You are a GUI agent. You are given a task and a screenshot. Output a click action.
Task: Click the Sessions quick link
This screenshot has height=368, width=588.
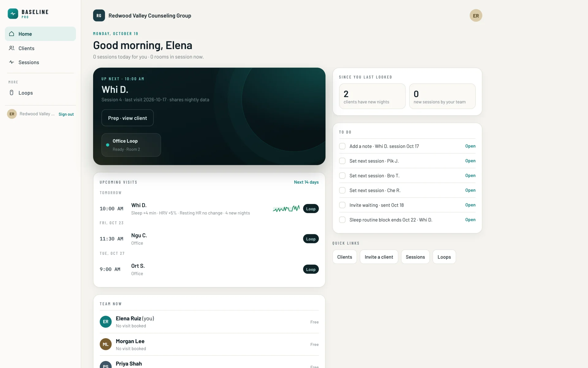pyautogui.click(x=415, y=257)
